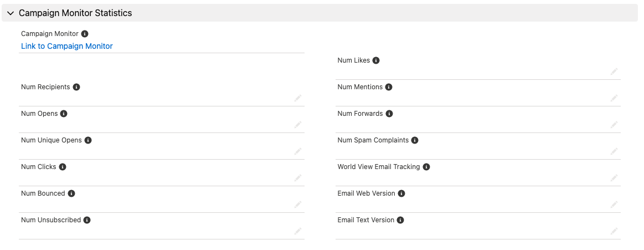This screenshot has height=250, width=644.
Task: Show help info for Num Opens
Action: point(64,114)
